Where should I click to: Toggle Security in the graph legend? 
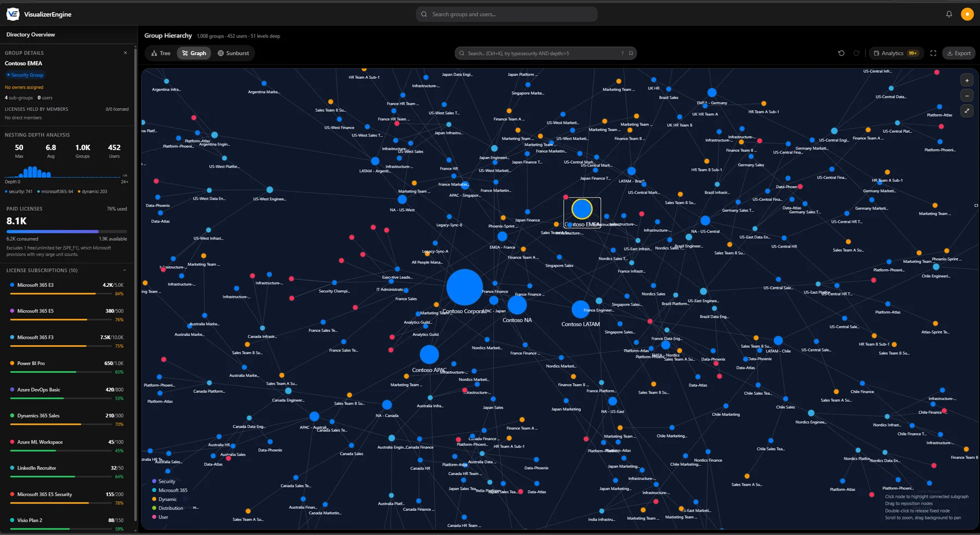click(x=163, y=481)
